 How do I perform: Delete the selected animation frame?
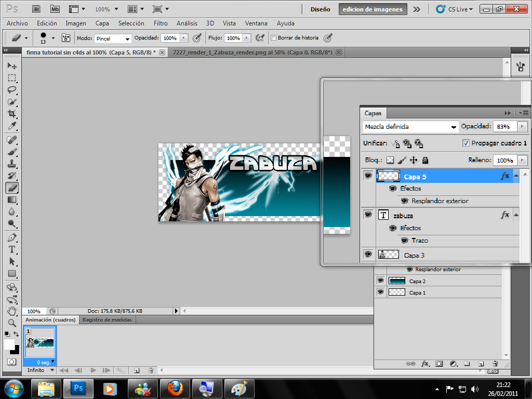[x=151, y=370]
